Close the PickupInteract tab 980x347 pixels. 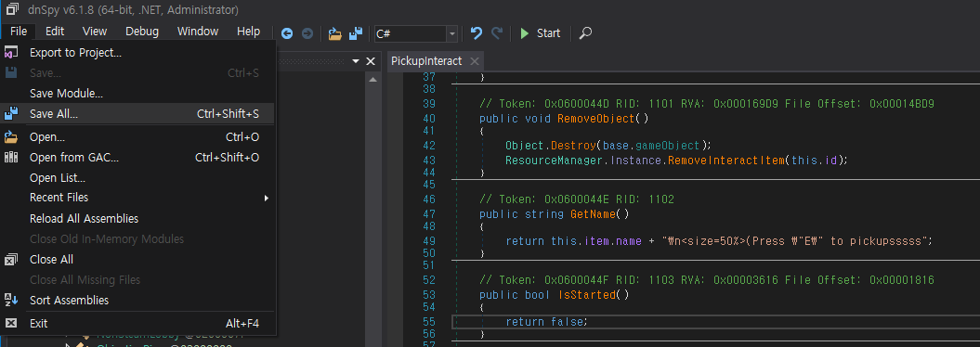[x=475, y=61]
